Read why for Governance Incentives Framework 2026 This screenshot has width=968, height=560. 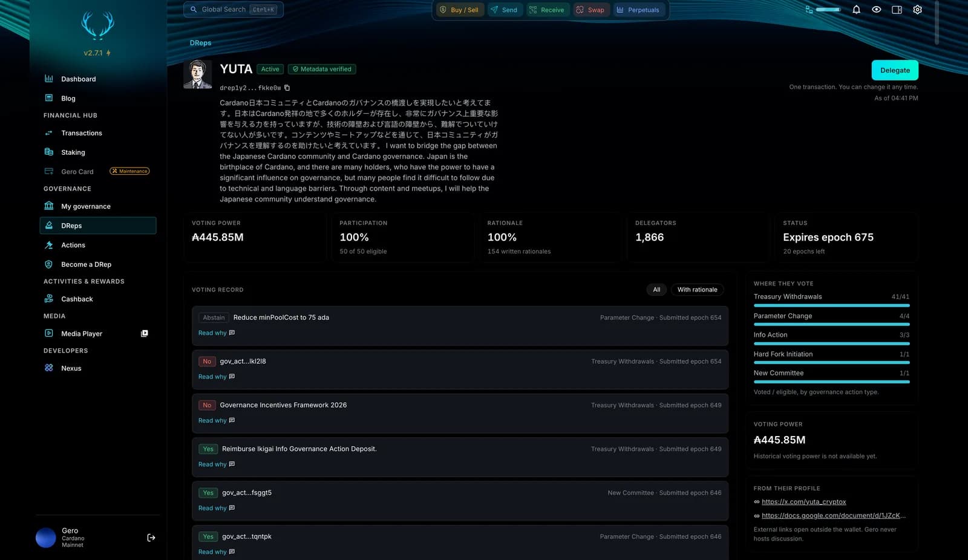tap(217, 421)
